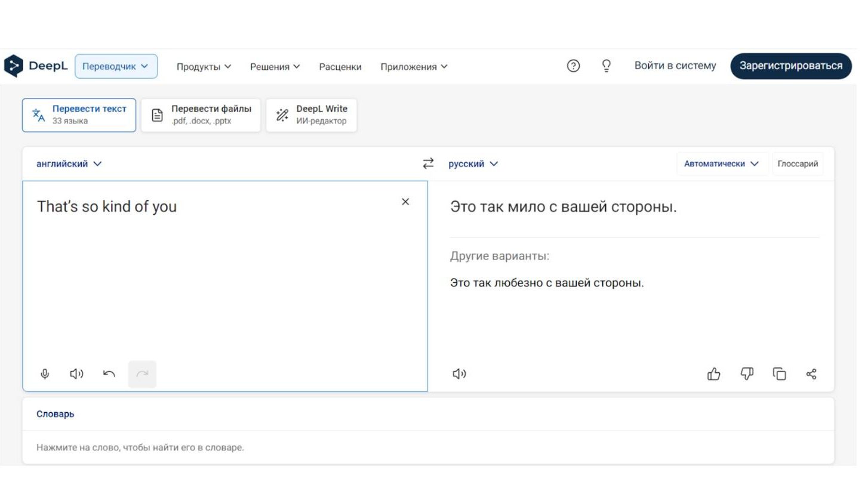Go to the Расценки pricing page
The width and height of the screenshot is (868, 488).
click(x=340, y=67)
